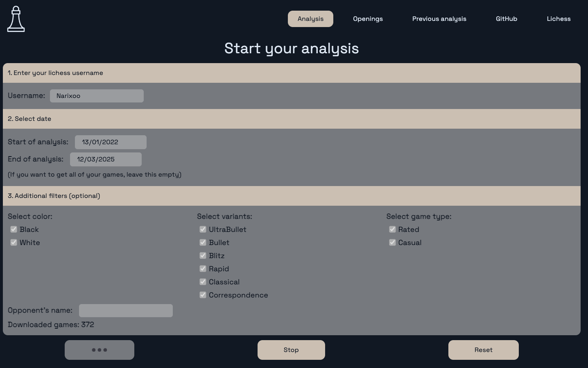
Task: Select the Start of analysis date field
Action: 111,142
